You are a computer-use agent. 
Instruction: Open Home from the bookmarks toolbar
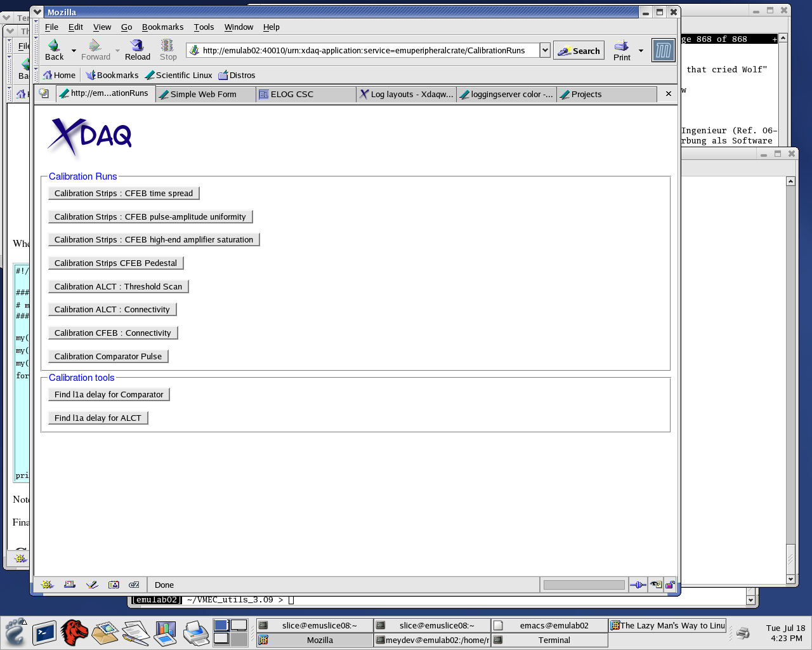pos(59,75)
